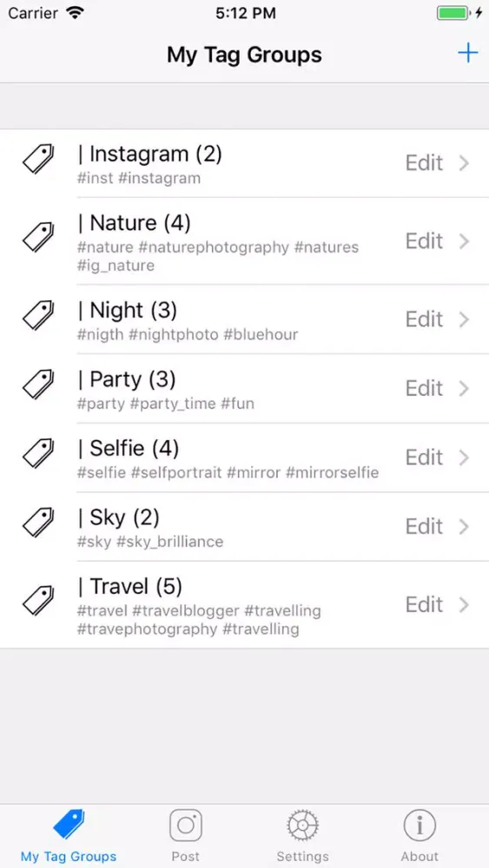Tap the plus icon to add tag group
This screenshot has height=868, width=489.
[467, 54]
